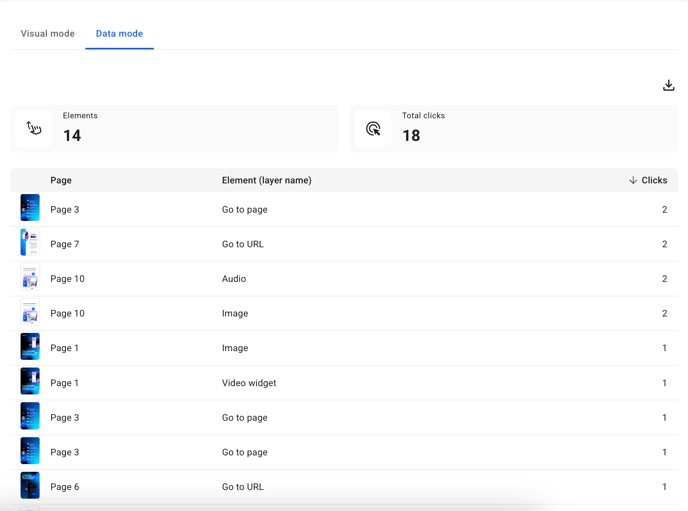Screen dimensions: 688x511
Task: Click the Elements hand-pointer icon
Action: pos(34,128)
